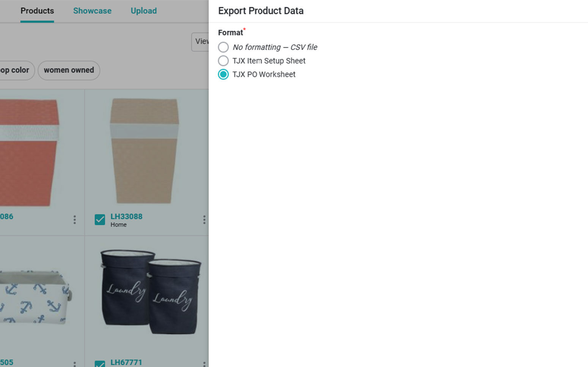Viewport: 588px width, 367px height.
Task: Go to the Upload tab
Action: [144, 11]
